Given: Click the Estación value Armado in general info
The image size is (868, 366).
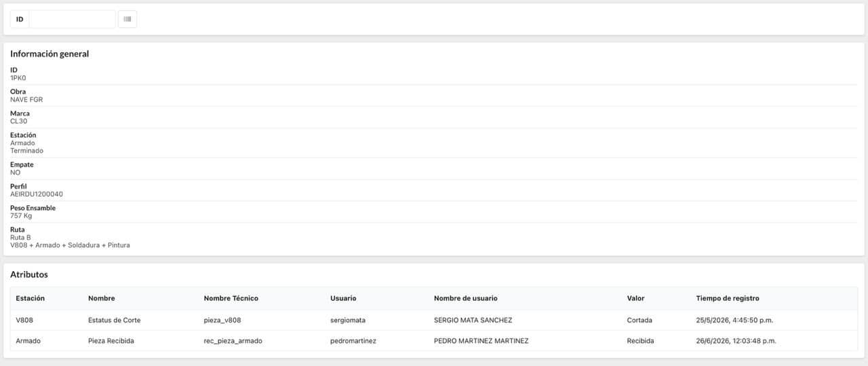Looking at the screenshot, I should 22,143.
